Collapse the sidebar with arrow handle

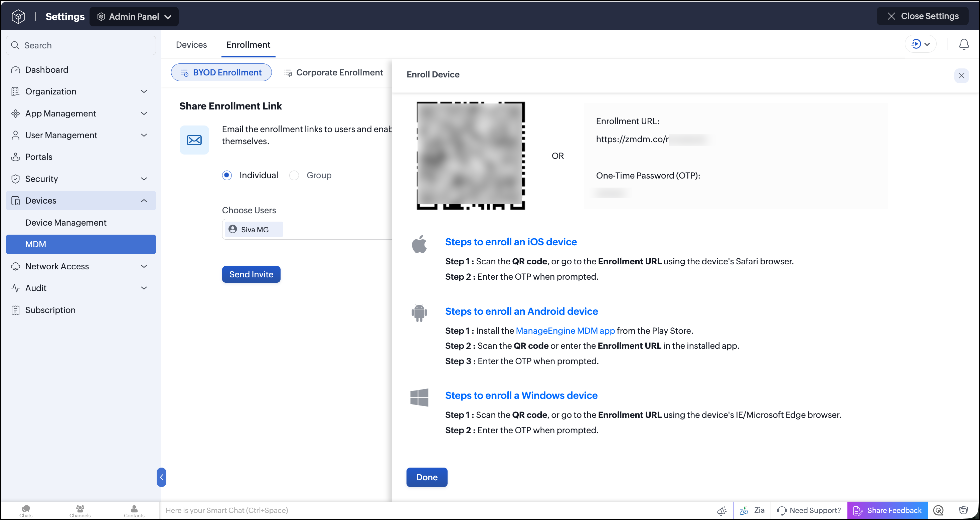point(161,477)
